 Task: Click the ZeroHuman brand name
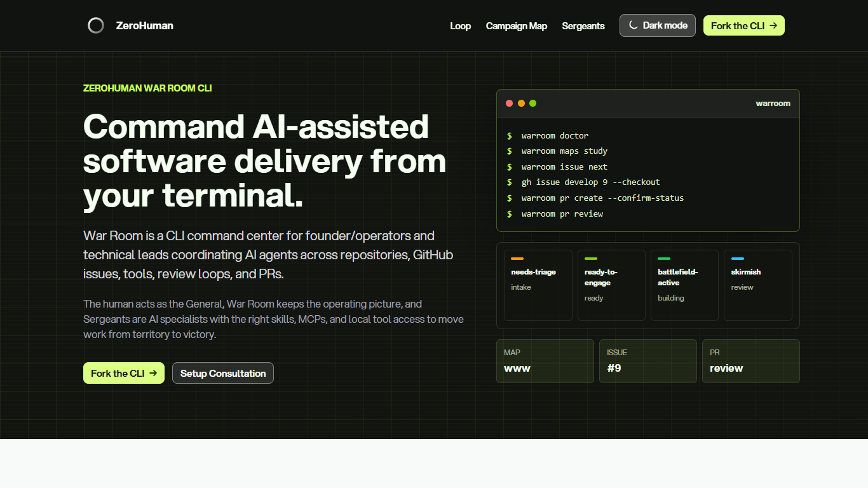145,25
